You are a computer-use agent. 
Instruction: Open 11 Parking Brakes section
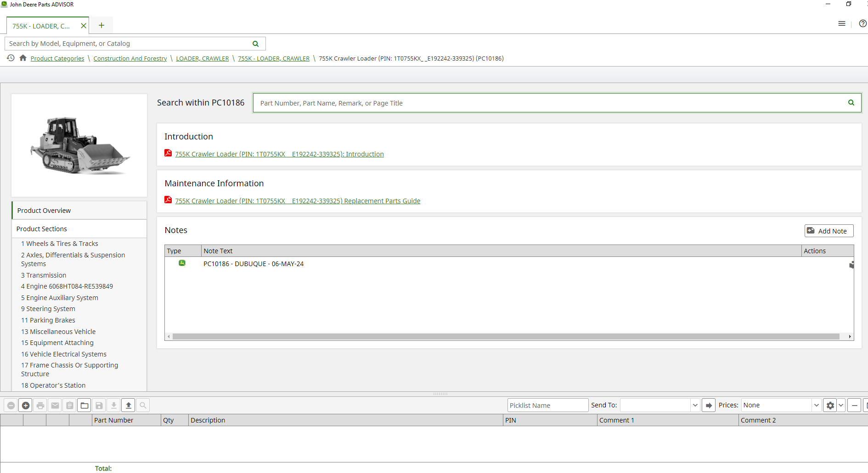[x=48, y=320]
